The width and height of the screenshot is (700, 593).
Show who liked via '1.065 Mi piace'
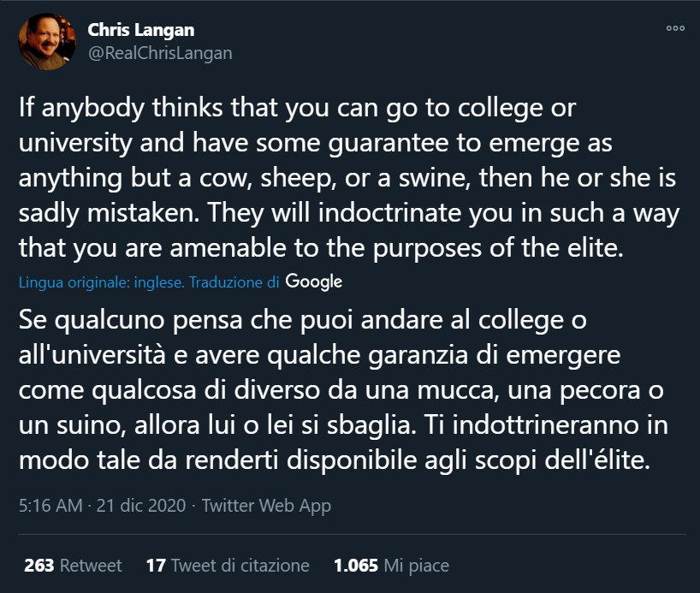click(x=391, y=566)
